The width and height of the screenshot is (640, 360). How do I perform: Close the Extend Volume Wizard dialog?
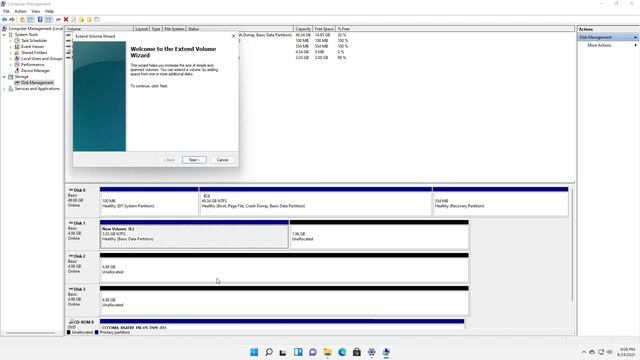point(234,36)
